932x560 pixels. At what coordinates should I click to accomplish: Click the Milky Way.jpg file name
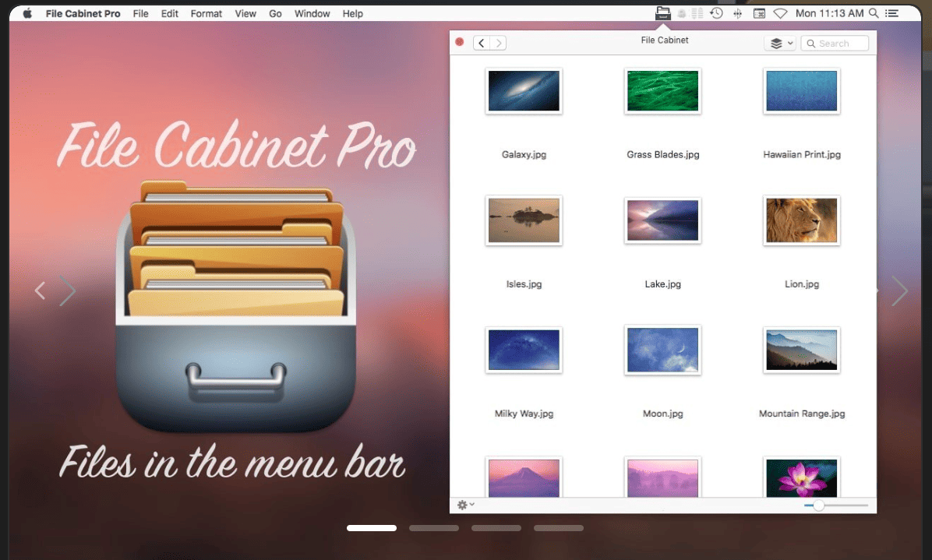(x=524, y=414)
